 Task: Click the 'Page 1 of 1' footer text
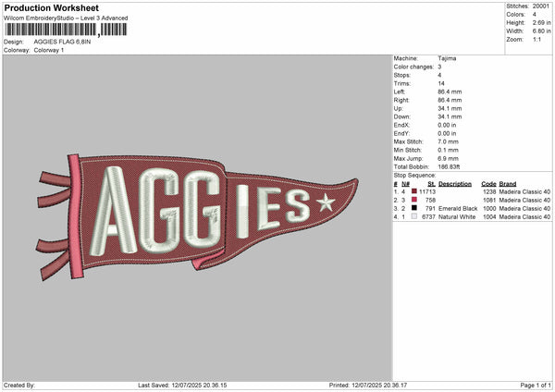click(x=536, y=386)
